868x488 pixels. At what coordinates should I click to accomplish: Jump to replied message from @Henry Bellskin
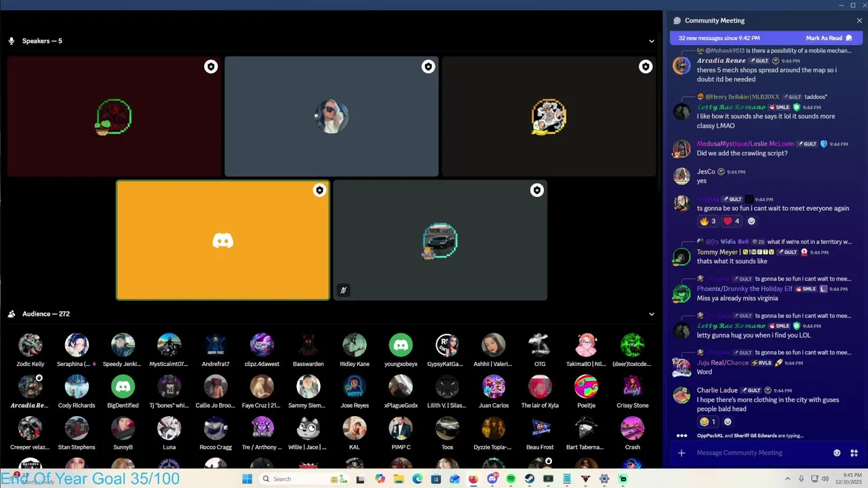[766, 97]
